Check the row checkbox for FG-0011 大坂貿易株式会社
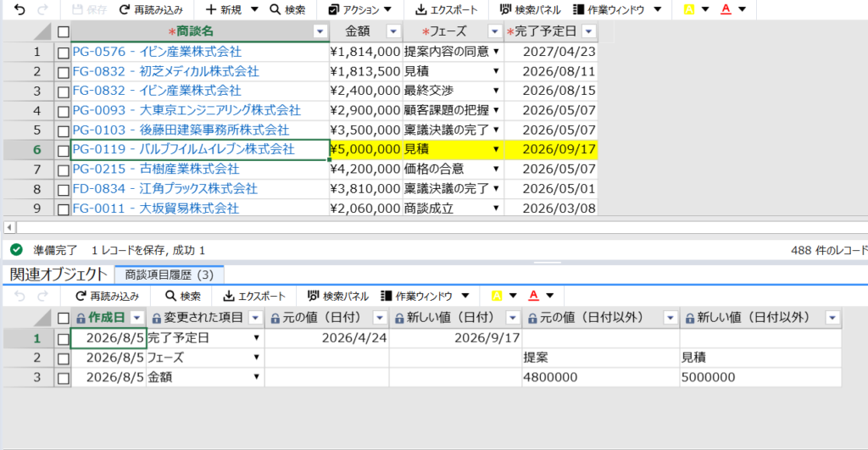The image size is (868, 450). (x=63, y=209)
